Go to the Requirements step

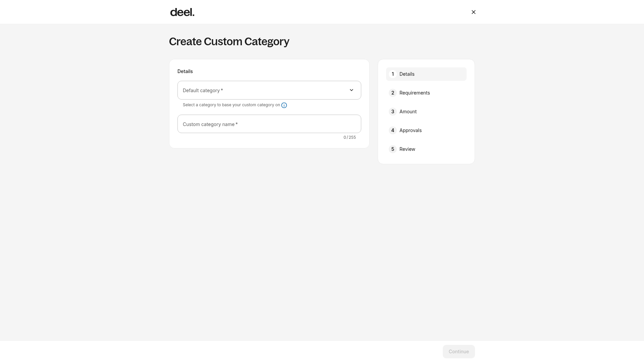[x=426, y=93]
